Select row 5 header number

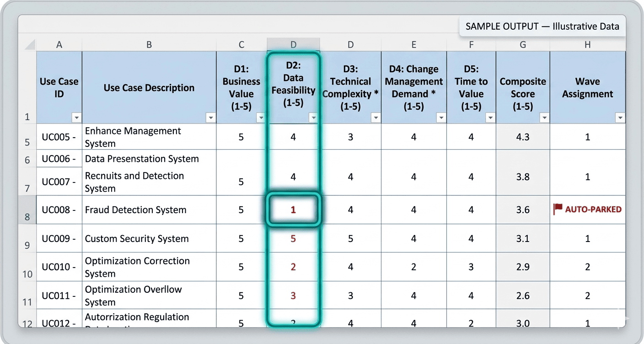(27, 137)
